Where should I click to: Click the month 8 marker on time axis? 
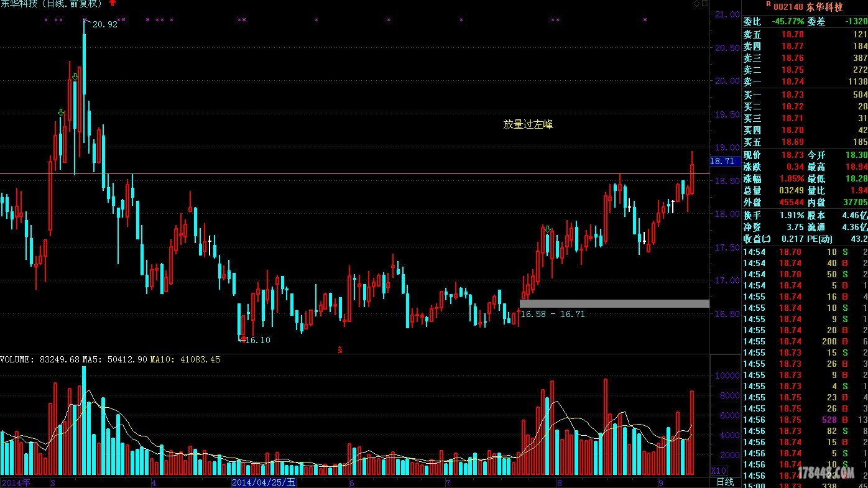pyautogui.click(x=560, y=482)
